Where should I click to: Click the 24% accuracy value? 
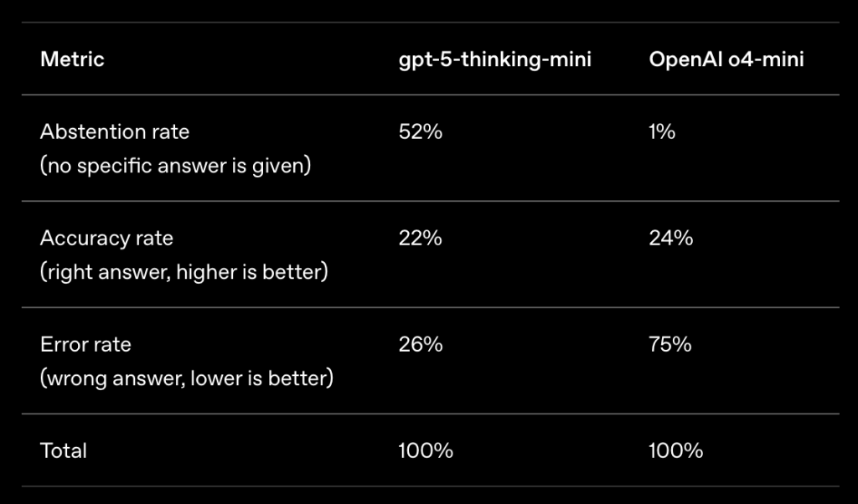point(671,239)
